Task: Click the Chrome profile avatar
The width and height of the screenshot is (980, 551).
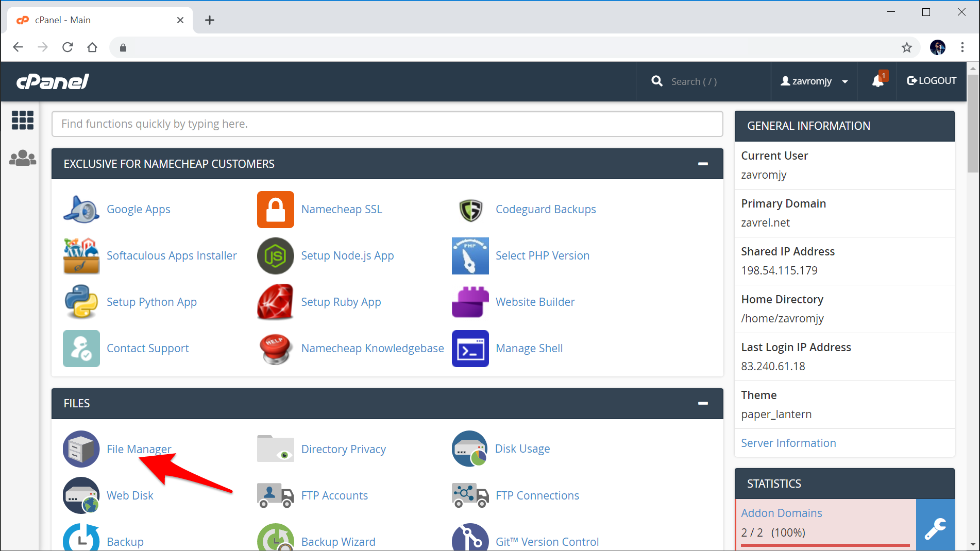Action: pyautogui.click(x=938, y=47)
